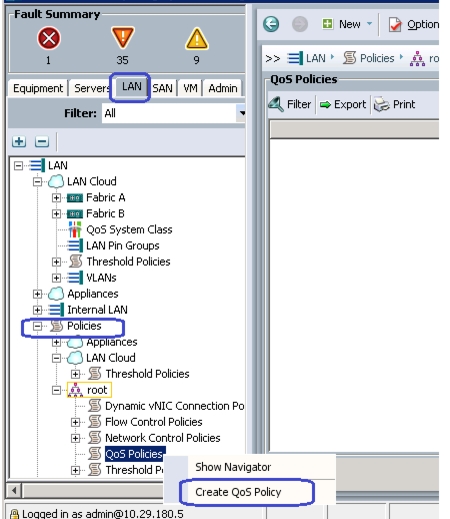Click the collapse-all minus icon
The width and height of the screenshot is (450, 519).
coord(42,142)
